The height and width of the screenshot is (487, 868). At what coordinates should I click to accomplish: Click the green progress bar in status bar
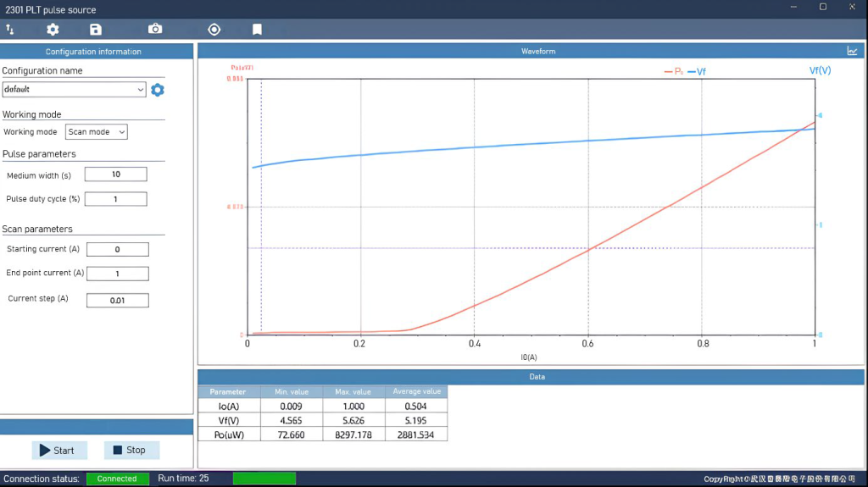click(x=264, y=479)
